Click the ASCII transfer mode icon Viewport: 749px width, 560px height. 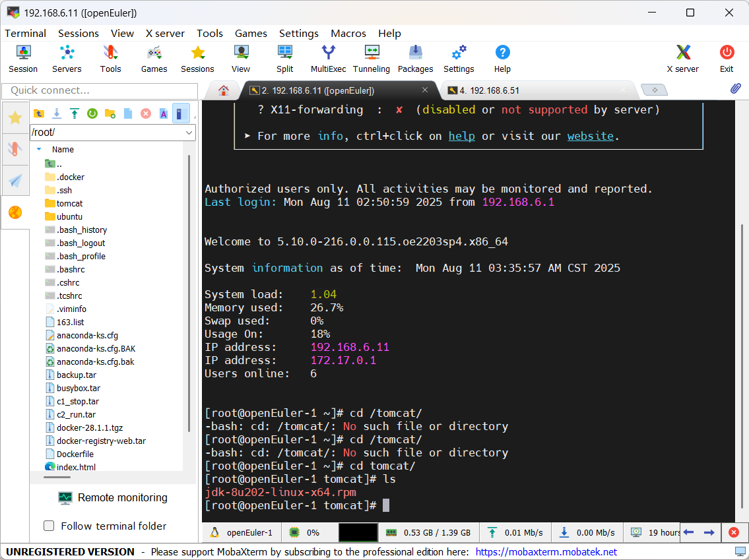point(164,113)
